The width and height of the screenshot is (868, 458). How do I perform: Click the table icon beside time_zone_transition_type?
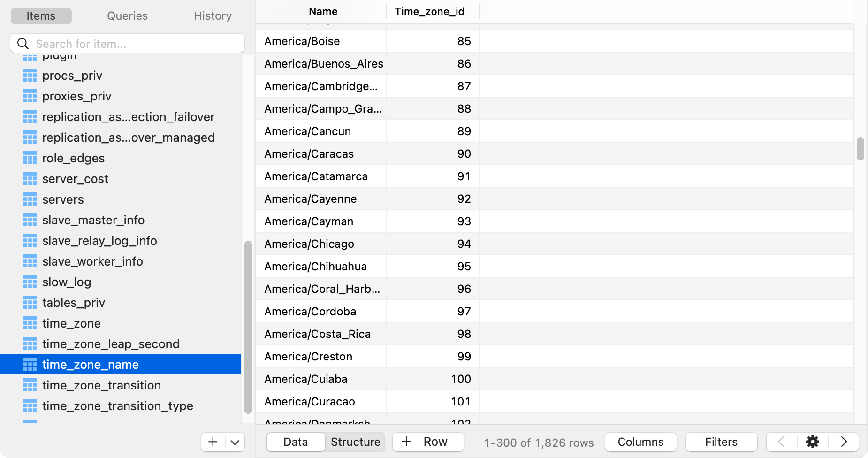[30, 406]
